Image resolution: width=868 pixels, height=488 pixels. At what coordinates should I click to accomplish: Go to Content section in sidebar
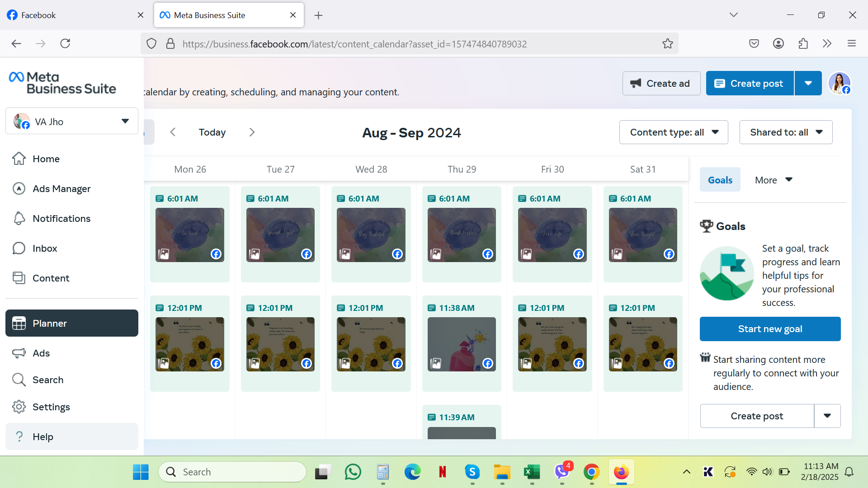pyautogui.click(x=51, y=278)
